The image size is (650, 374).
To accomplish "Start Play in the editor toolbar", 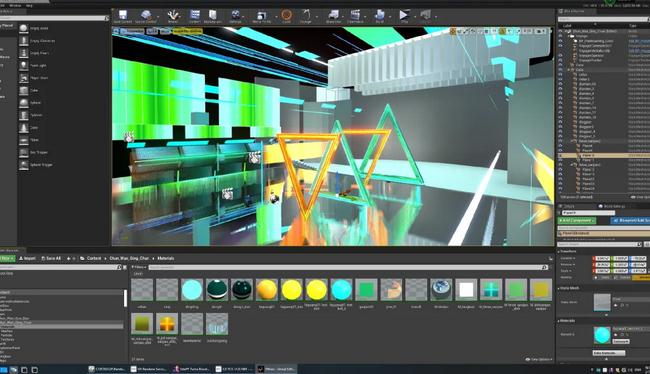I will click(404, 16).
